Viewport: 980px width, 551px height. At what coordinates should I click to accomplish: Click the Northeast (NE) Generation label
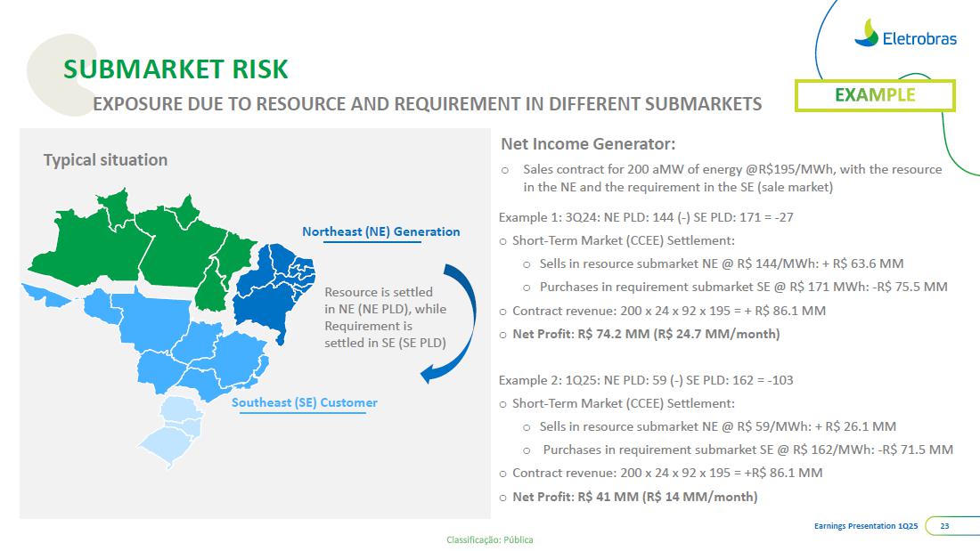coord(380,231)
